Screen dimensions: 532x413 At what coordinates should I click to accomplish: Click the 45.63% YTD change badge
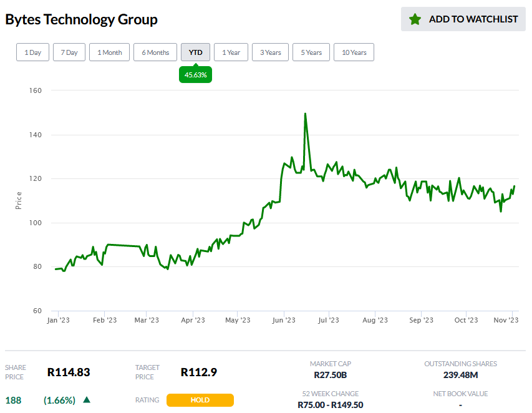pyautogui.click(x=195, y=75)
